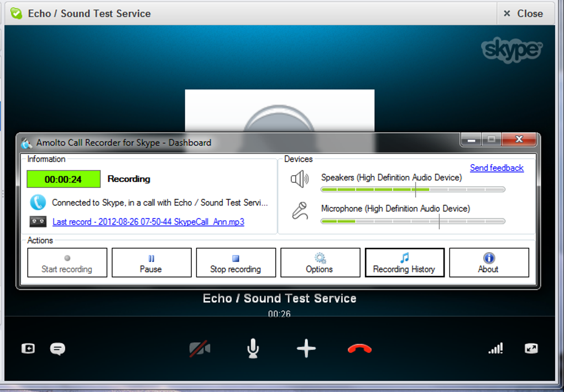Adjust the Microphone level slider

(439, 221)
